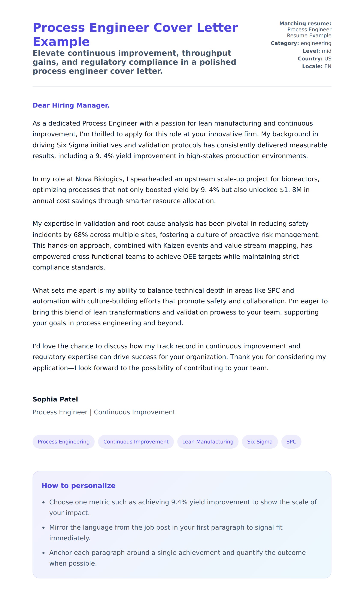Click the Process Engineer Cover Letter Example title
Image resolution: width=364 pixels, height=599 pixels.
coord(135,34)
